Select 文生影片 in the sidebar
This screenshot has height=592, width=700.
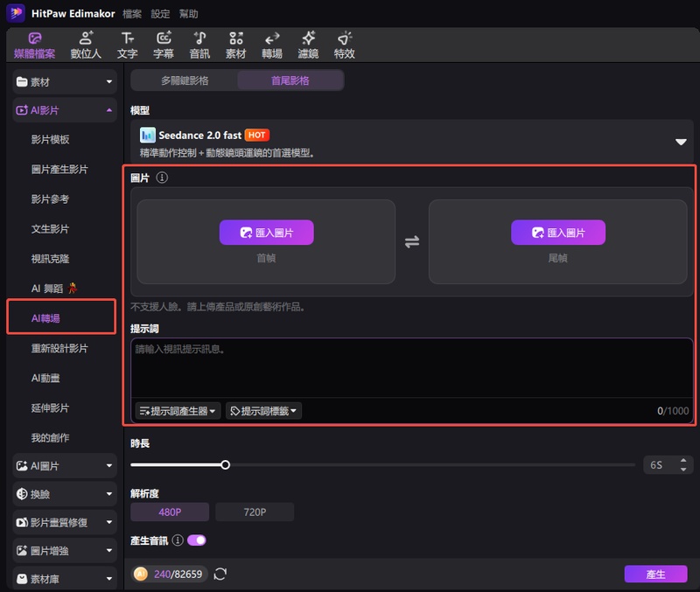click(51, 229)
